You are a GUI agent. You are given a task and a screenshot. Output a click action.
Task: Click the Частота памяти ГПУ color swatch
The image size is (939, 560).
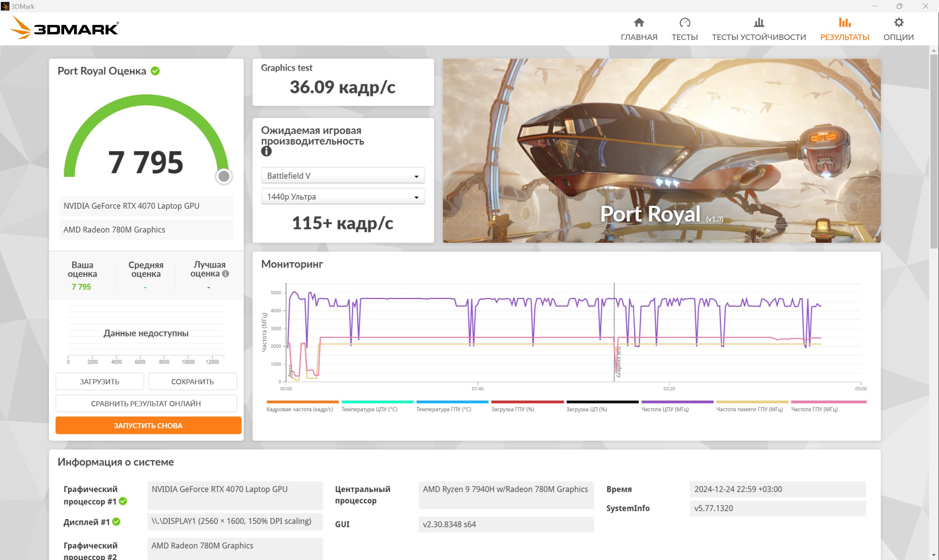point(752,402)
